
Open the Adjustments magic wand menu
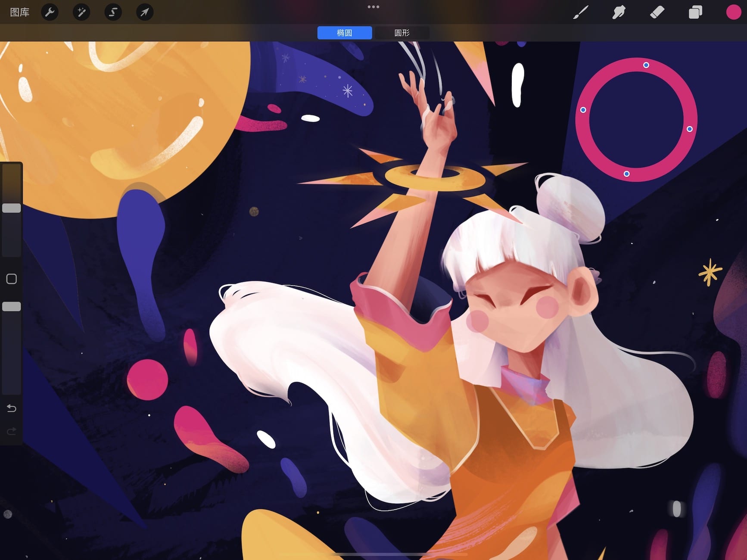(x=81, y=12)
